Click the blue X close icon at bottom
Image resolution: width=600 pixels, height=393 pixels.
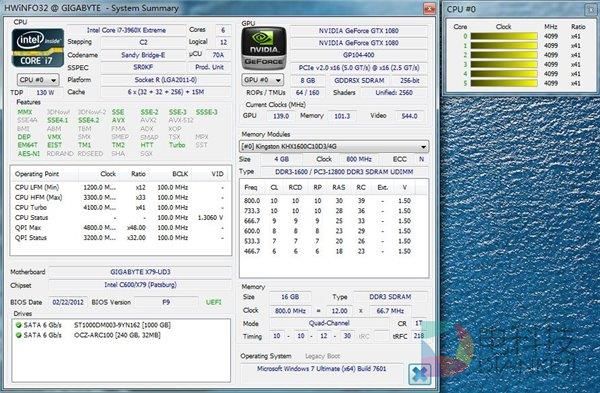coord(419,374)
